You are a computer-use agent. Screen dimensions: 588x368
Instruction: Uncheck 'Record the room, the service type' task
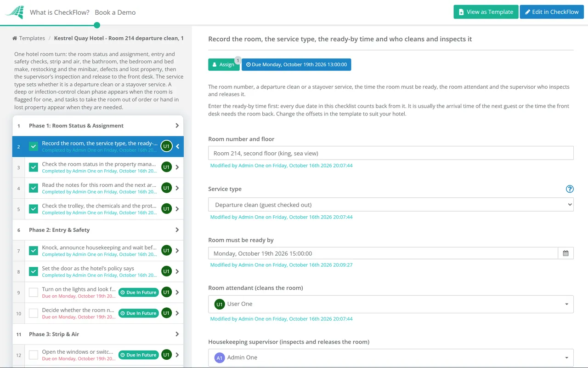point(34,146)
